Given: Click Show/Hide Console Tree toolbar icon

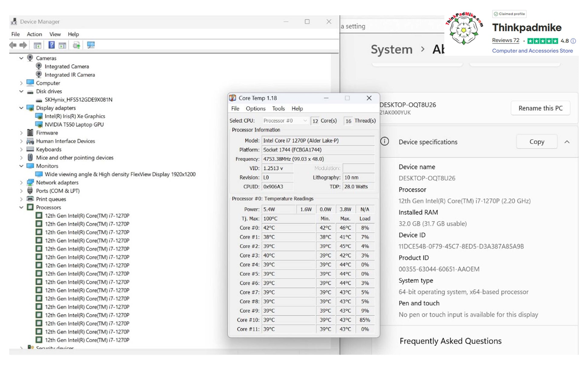Looking at the screenshot, I should (x=37, y=45).
